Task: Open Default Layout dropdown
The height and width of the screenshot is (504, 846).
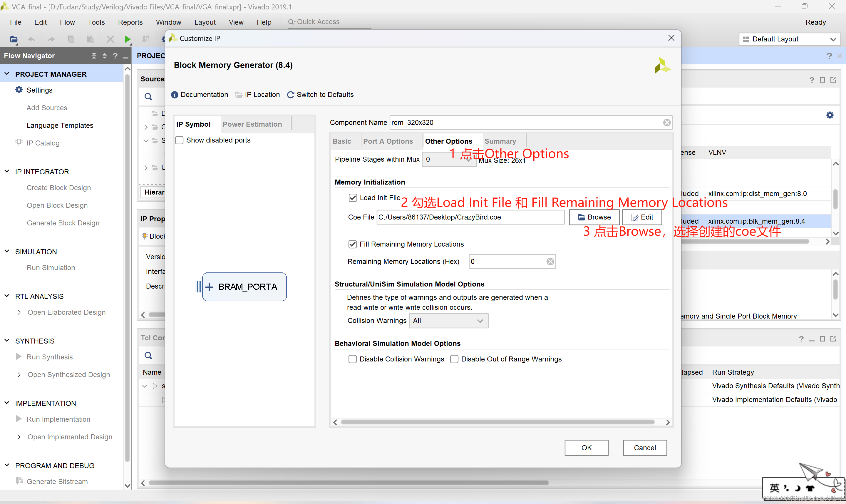Action: (x=789, y=39)
